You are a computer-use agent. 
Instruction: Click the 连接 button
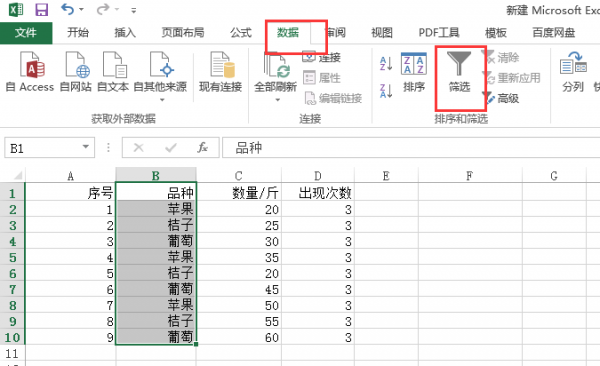coord(321,58)
